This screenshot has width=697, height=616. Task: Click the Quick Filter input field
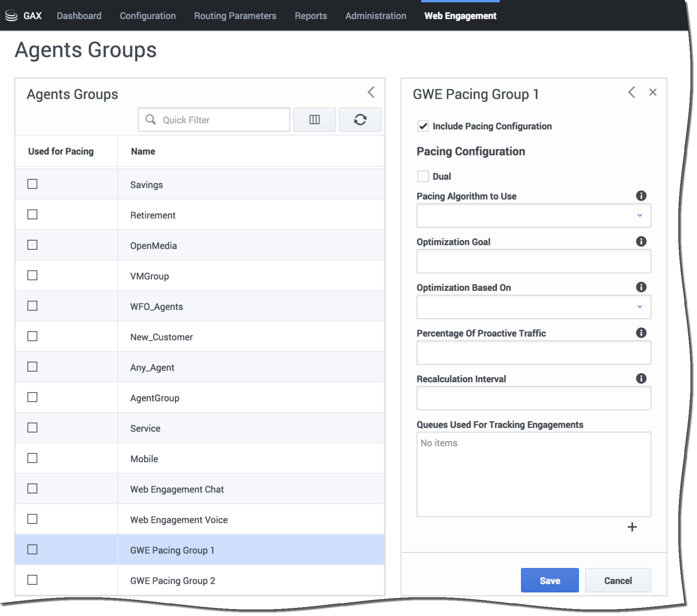point(214,119)
